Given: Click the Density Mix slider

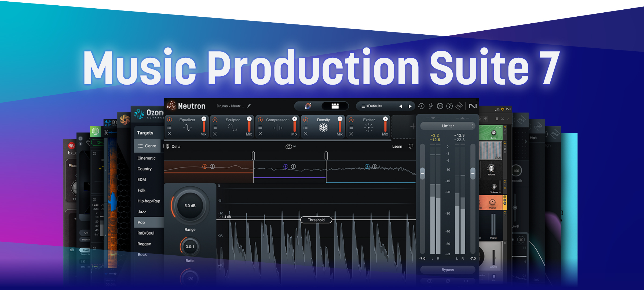Looking at the screenshot, I should [340, 124].
